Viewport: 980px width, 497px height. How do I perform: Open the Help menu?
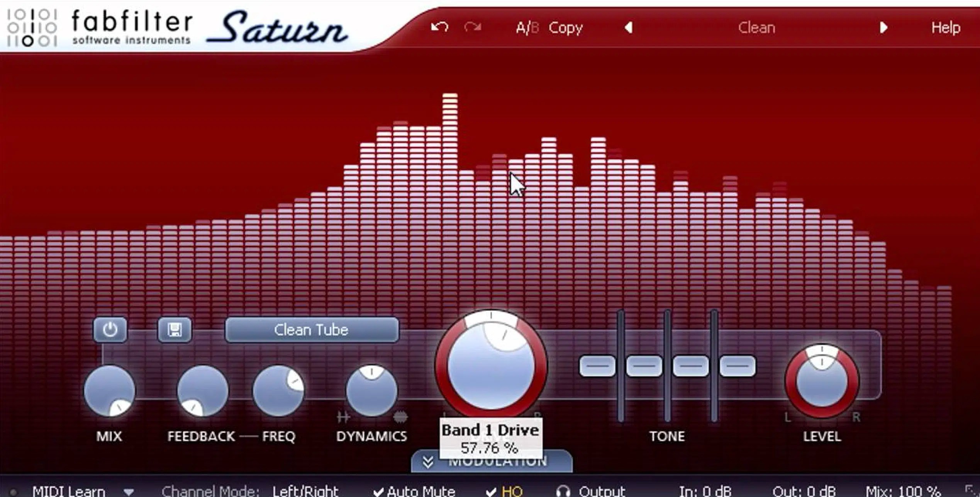pyautogui.click(x=945, y=28)
